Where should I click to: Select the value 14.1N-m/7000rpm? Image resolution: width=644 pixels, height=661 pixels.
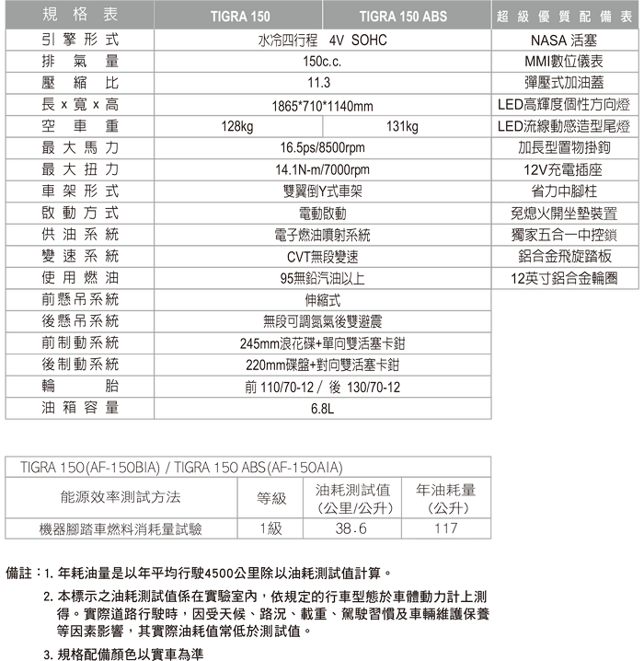coord(322,169)
